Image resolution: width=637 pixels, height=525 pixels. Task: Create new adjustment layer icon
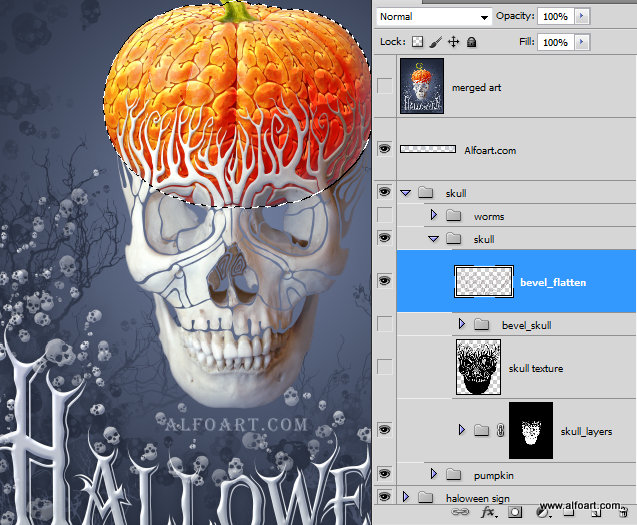pos(541,511)
